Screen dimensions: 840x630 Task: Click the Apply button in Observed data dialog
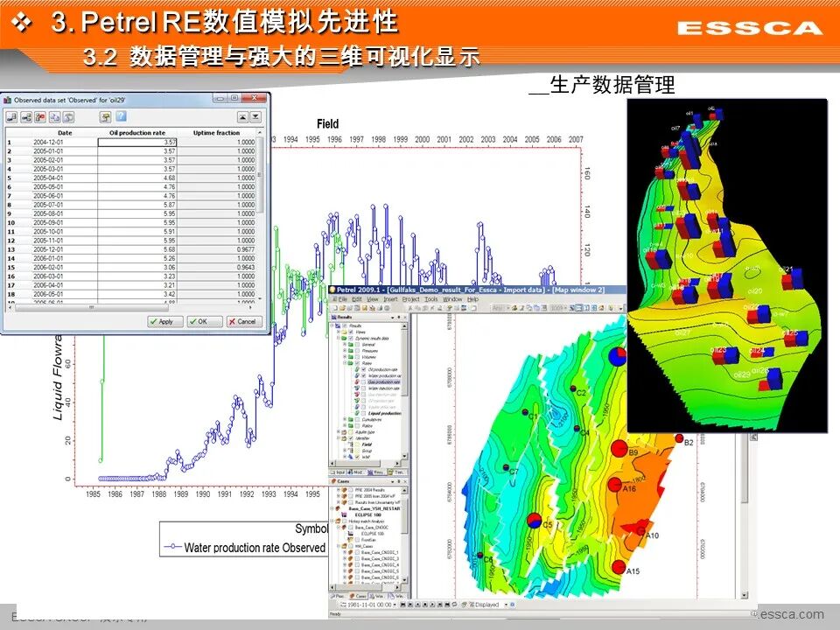click(165, 321)
